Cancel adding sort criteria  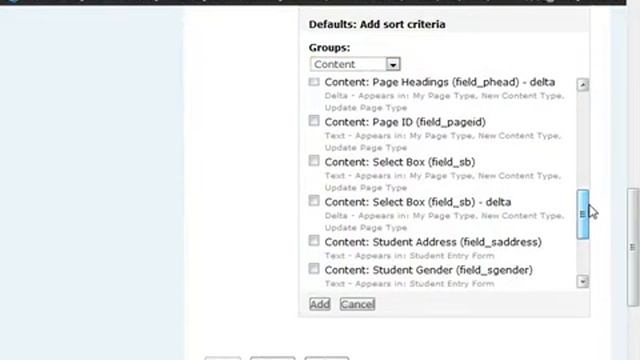(x=357, y=304)
